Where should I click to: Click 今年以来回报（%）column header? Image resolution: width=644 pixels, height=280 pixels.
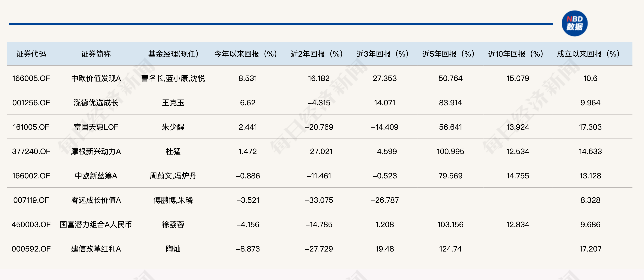click(245, 54)
